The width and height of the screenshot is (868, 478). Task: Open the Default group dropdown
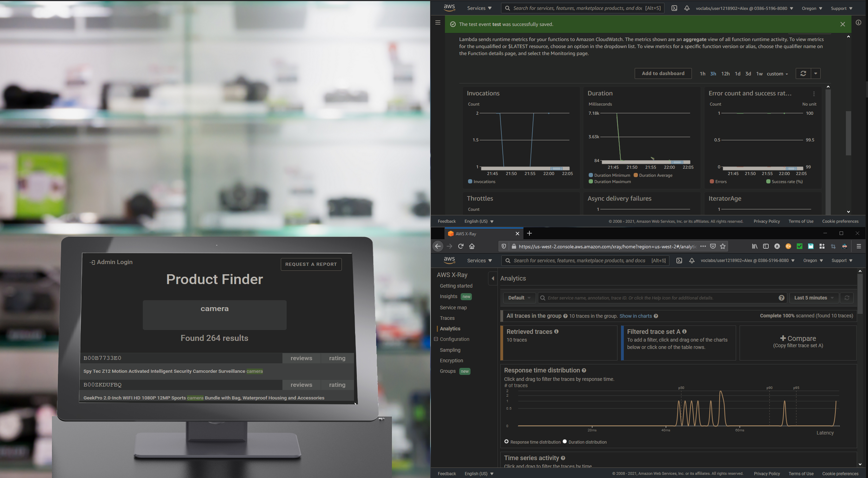point(519,298)
